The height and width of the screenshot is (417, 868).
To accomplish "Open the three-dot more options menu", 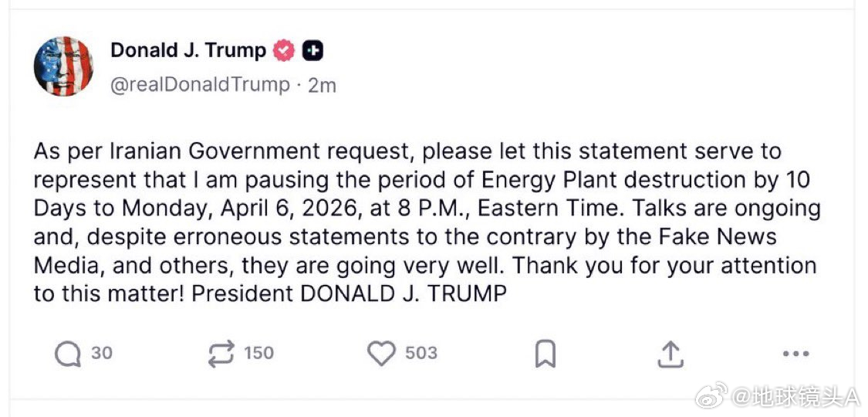I will [x=797, y=354].
